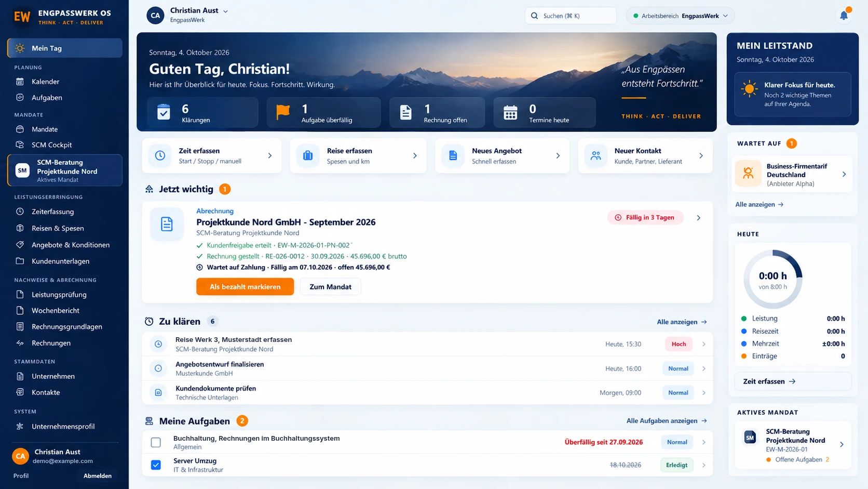This screenshot has height=489, width=868.
Task: Click the Reise erfassen suitcase icon
Action: 308,155
